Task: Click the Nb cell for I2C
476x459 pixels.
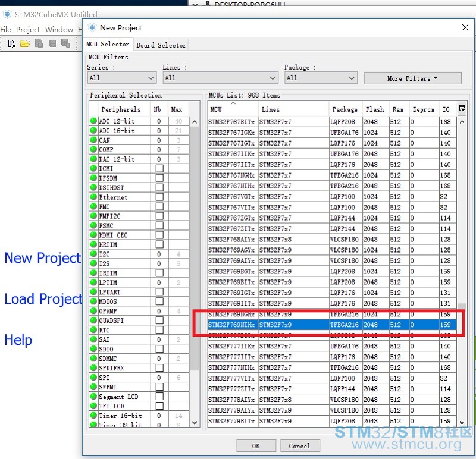Action: click(159, 254)
